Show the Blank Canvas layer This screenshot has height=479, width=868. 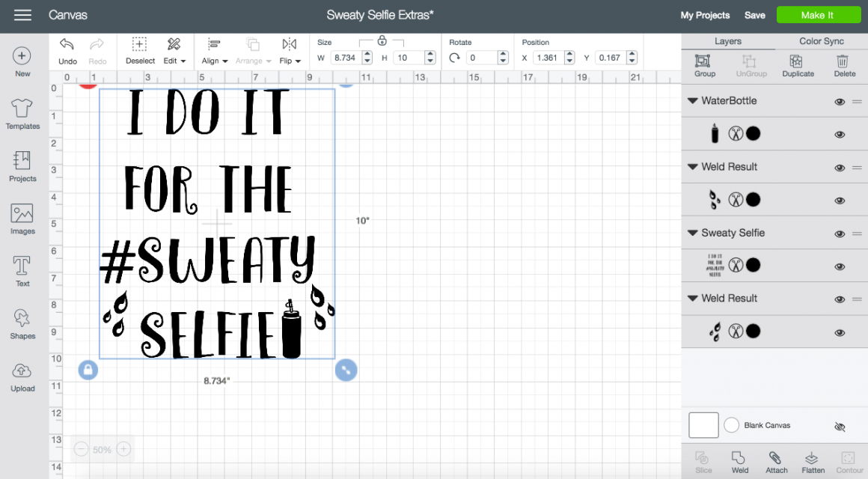[x=840, y=426]
